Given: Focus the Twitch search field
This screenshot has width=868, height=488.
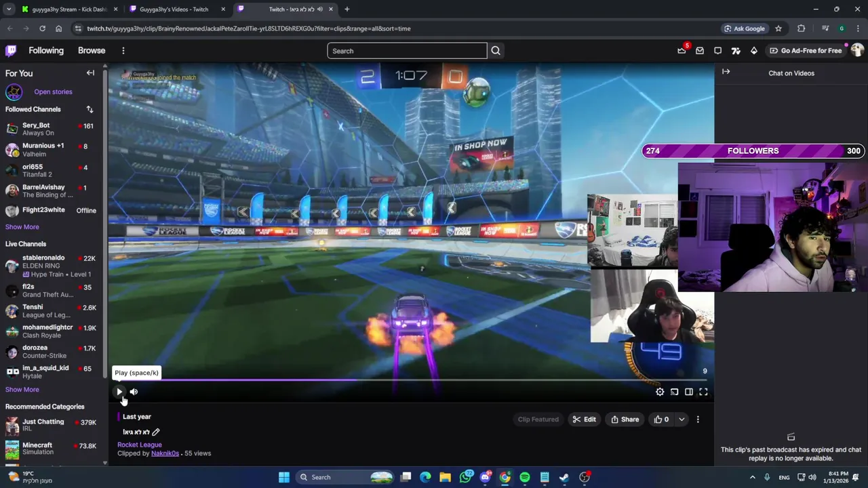Looking at the screenshot, I should point(407,51).
